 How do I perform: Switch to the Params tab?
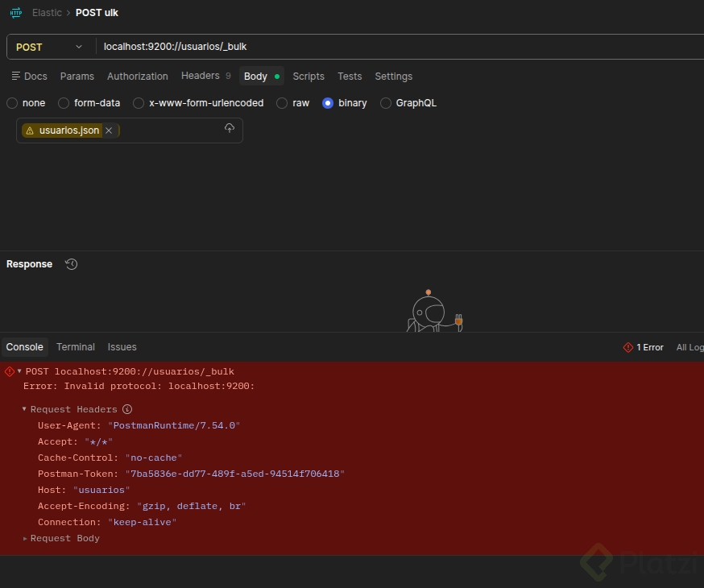pyautogui.click(x=77, y=77)
